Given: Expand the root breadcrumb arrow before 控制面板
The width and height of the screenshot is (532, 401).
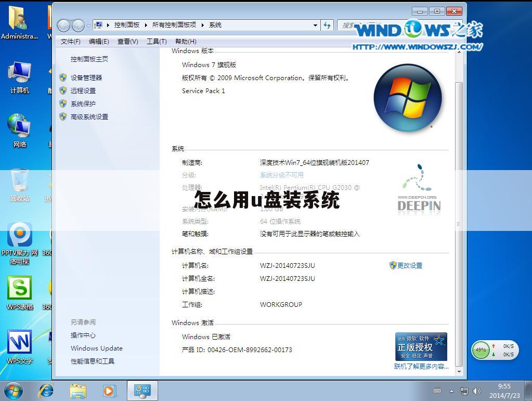Looking at the screenshot, I should point(108,25).
